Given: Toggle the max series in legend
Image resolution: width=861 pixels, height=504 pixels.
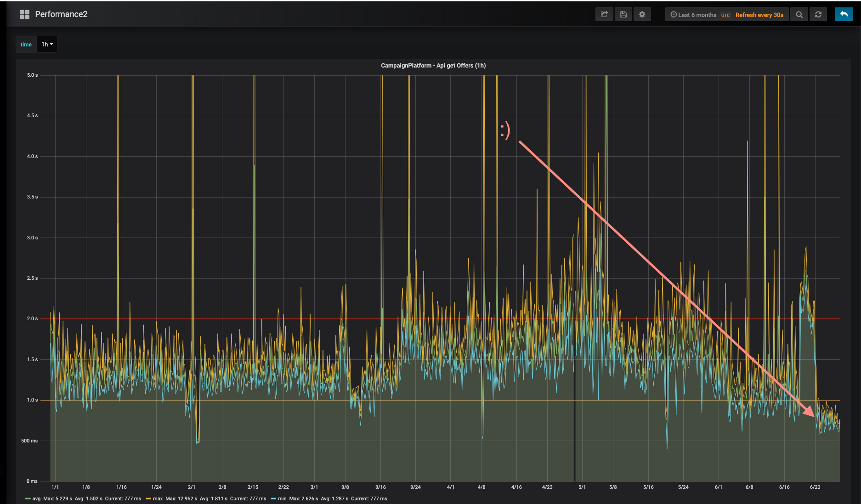Looking at the screenshot, I should (158, 498).
